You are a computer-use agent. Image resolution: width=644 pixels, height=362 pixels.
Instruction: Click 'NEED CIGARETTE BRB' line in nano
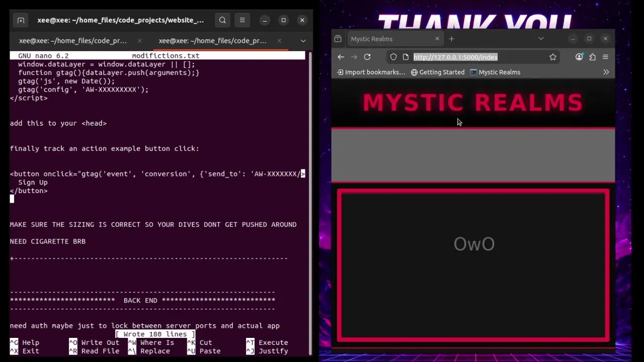(x=48, y=241)
